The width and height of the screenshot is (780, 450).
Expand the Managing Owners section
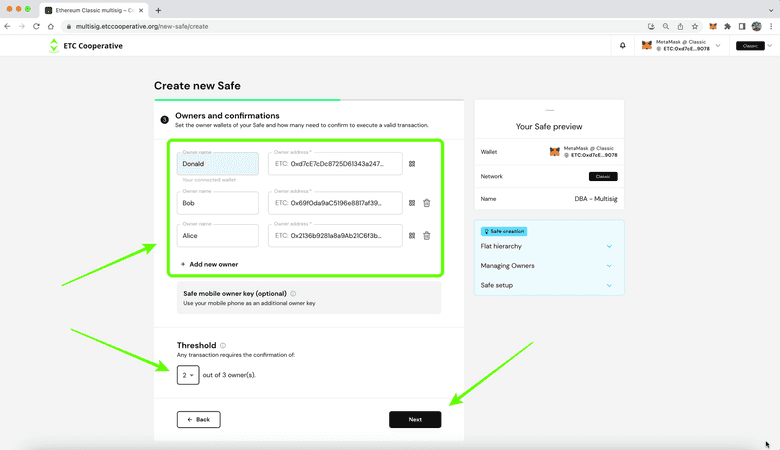click(x=609, y=266)
